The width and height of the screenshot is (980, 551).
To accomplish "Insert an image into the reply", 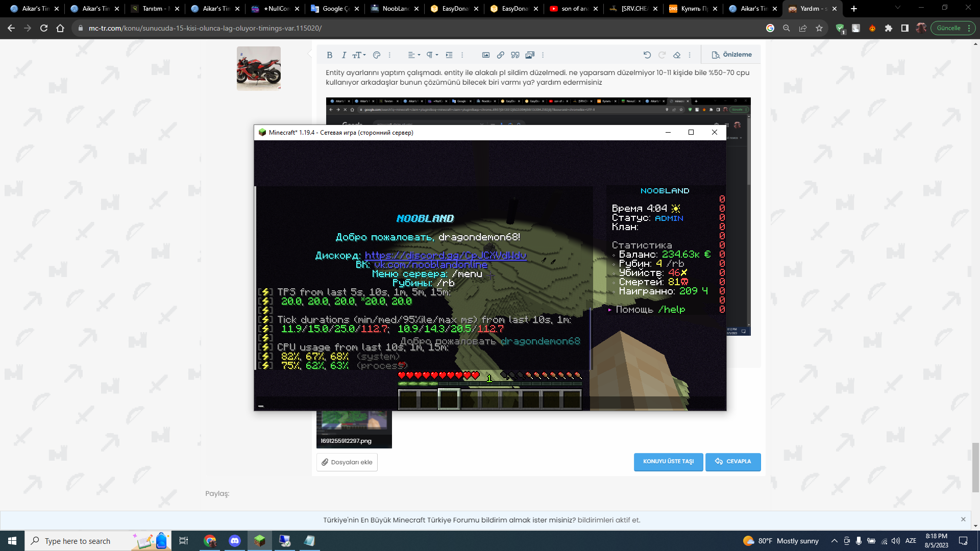I will point(486,55).
